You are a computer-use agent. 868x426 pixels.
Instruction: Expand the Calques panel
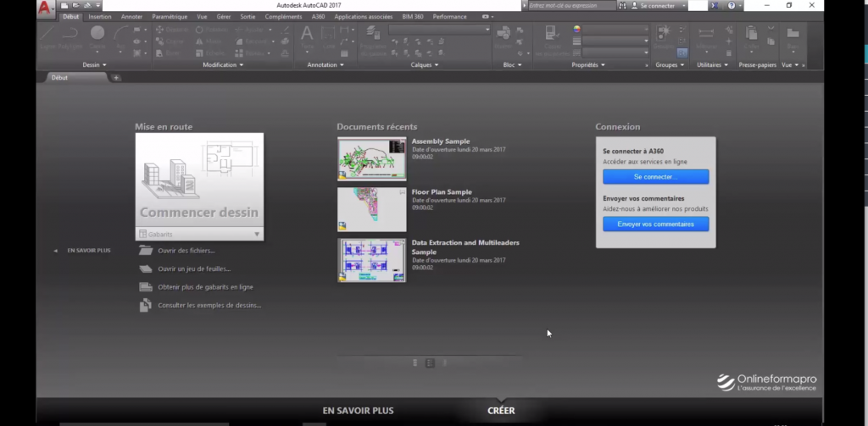[x=425, y=64]
